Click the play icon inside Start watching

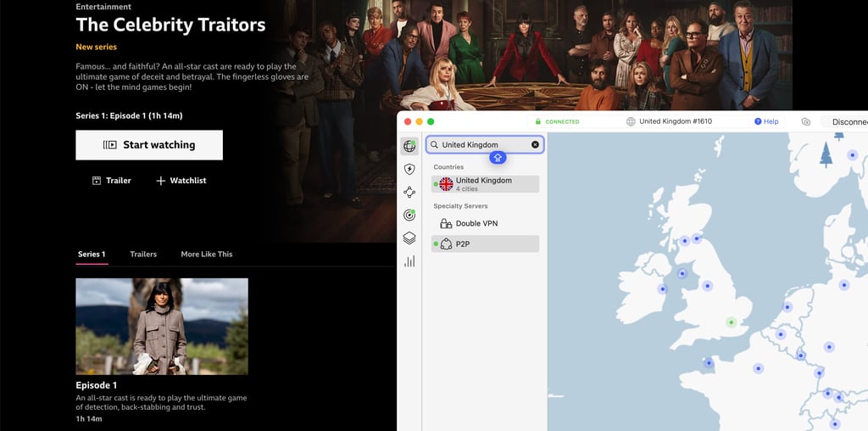click(109, 145)
